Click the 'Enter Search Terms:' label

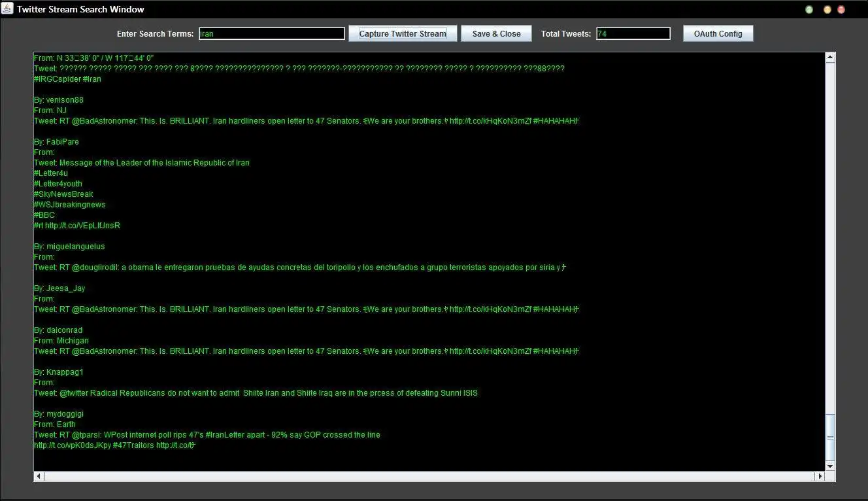click(x=155, y=34)
